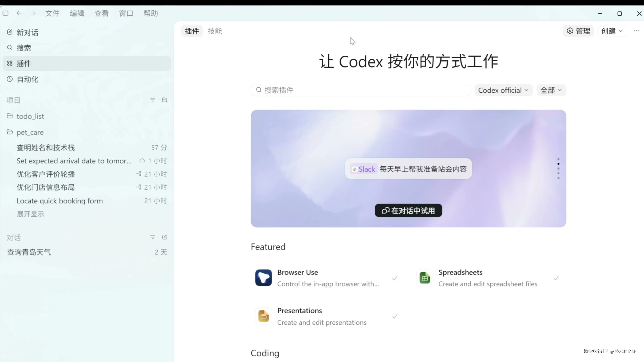644x362 pixels.
Task: Open the Codex official source dropdown
Action: tap(503, 90)
